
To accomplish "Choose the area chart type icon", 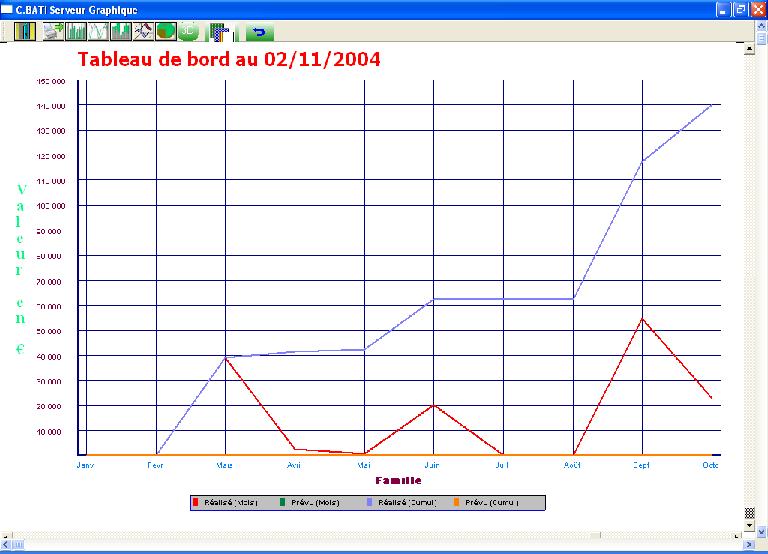I will 121,31.
